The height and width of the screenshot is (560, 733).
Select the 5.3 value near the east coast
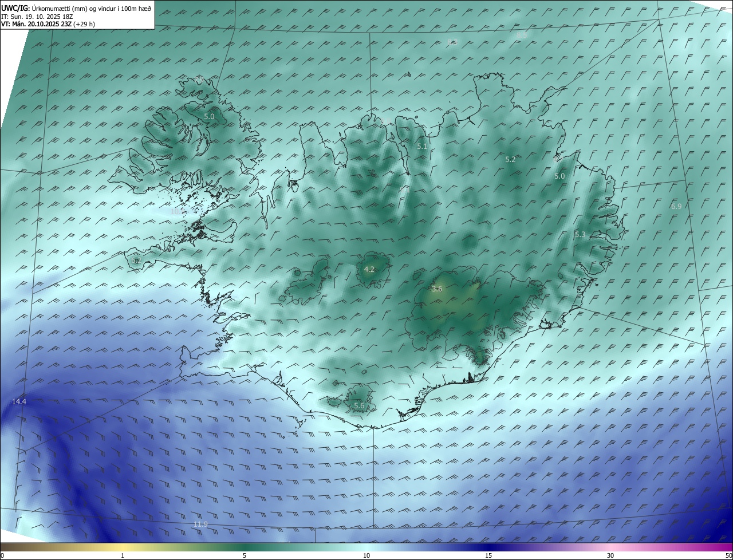pyautogui.click(x=580, y=234)
